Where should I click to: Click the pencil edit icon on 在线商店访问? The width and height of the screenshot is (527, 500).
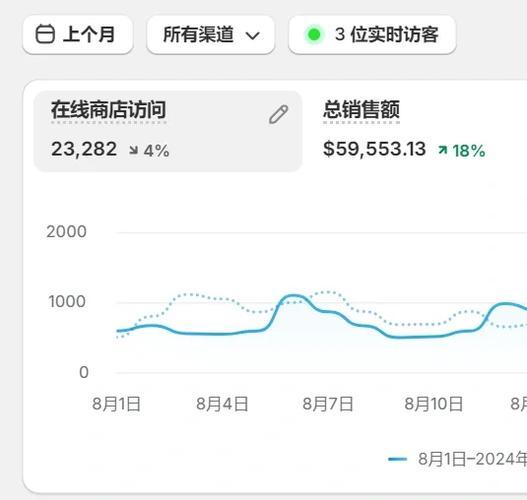coord(278,115)
